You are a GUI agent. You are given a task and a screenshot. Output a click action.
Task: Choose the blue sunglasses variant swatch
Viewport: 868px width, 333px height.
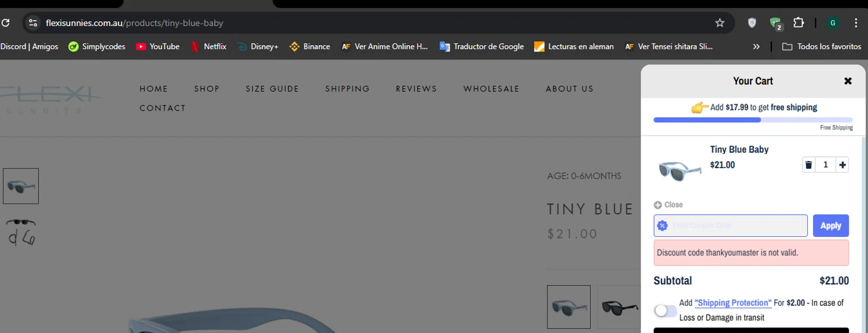click(569, 307)
